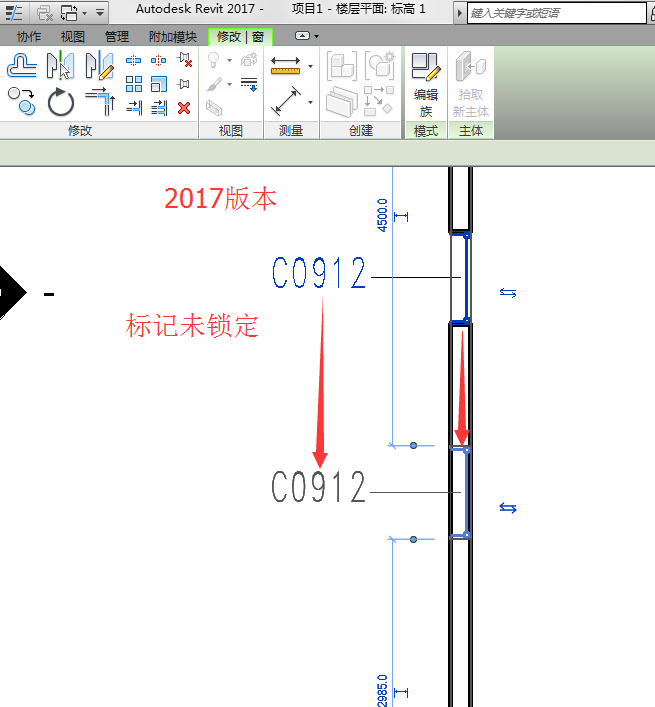Screen dimensions: 655x707
Task: Expand the Aligned Dimension dropdown arrow
Action: point(311,66)
